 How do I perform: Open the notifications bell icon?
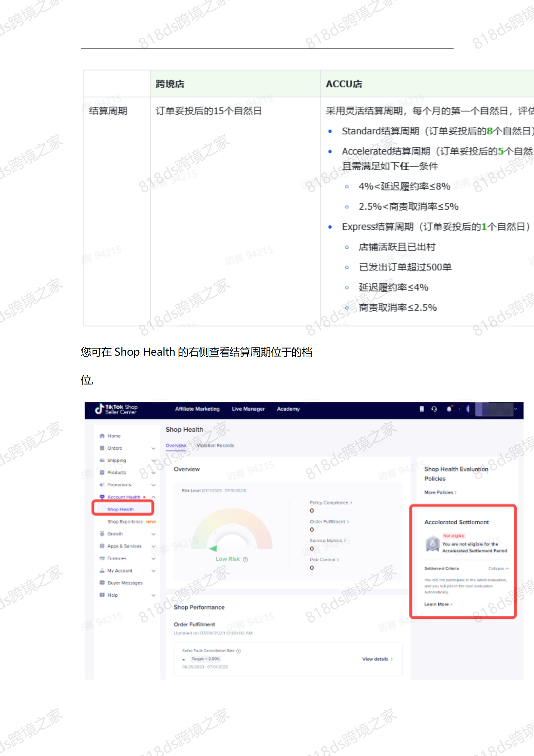coord(449,409)
